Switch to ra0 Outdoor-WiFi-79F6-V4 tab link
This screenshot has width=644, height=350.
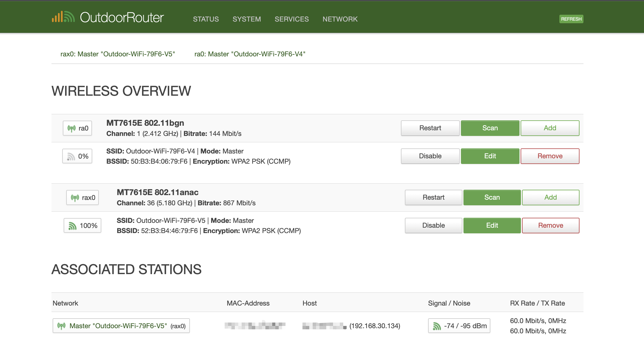click(x=250, y=54)
